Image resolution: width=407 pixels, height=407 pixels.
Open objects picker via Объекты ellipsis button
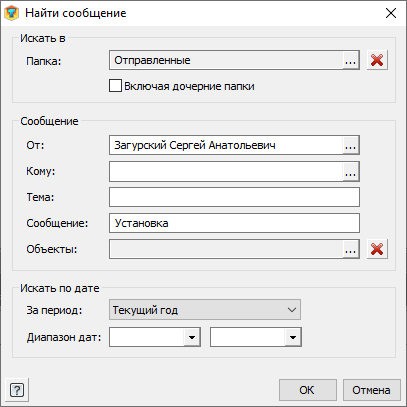click(350, 249)
